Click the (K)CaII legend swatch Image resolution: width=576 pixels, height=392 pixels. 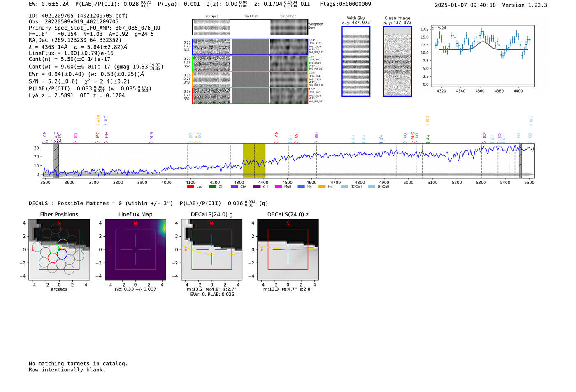pos(344,186)
